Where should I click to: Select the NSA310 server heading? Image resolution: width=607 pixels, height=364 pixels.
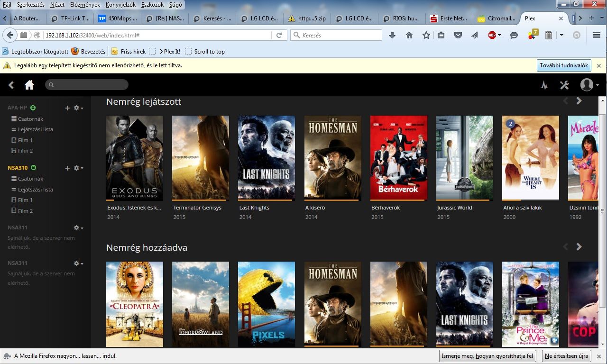click(18, 168)
